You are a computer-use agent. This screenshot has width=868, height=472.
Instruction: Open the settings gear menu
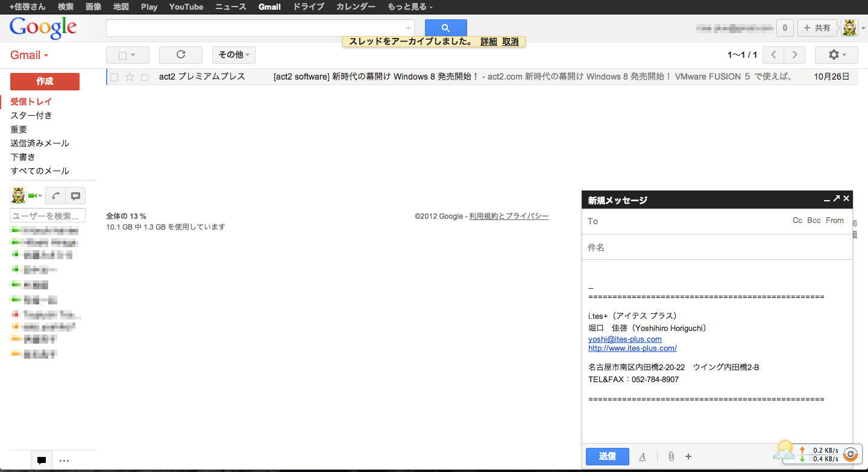(x=836, y=55)
